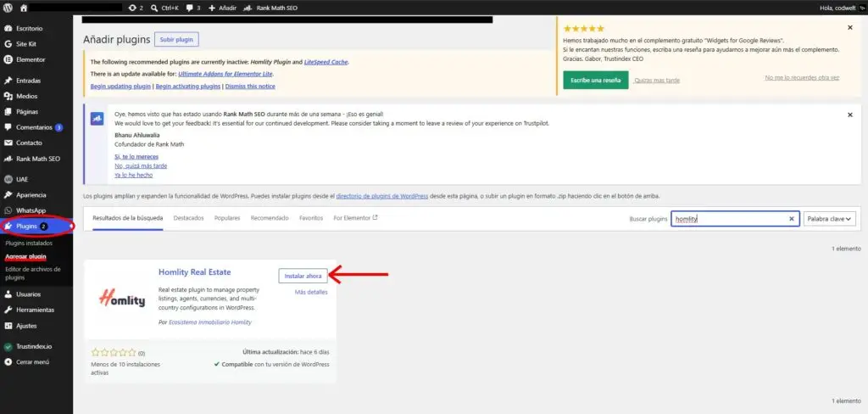The height and width of the screenshot is (414, 868).
Task: Click Begin activating plugins link
Action: (x=187, y=87)
